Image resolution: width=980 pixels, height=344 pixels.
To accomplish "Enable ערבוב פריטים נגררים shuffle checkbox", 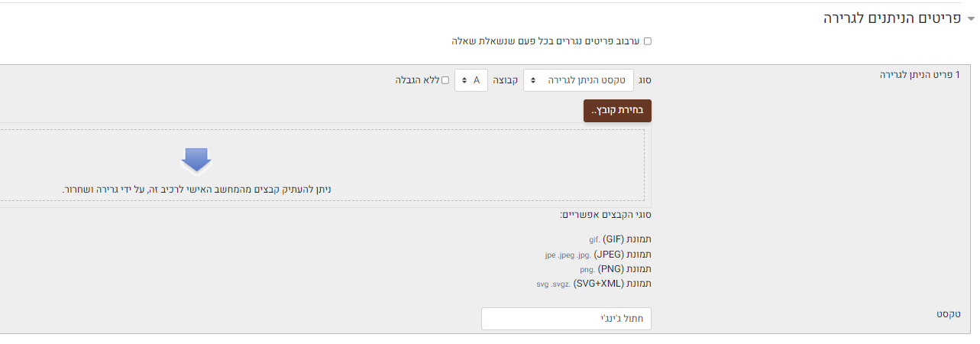I will [648, 41].
